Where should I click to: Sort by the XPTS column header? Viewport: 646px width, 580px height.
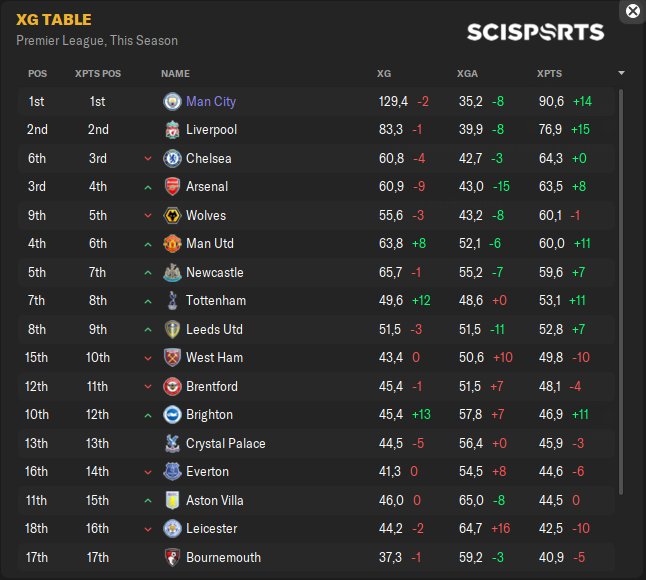point(549,74)
